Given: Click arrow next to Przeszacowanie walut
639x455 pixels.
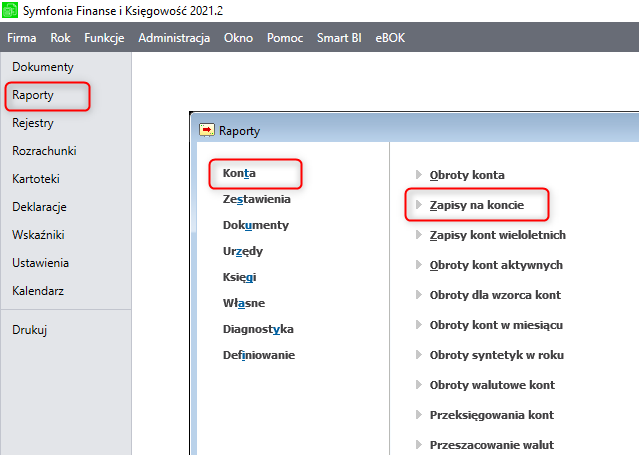Looking at the screenshot, I should (x=419, y=444).
